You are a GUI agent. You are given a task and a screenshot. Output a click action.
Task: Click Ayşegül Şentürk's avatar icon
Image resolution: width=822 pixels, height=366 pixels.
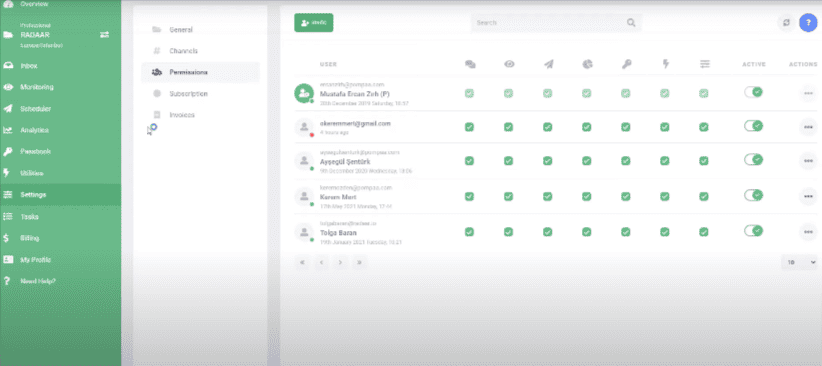click(304, 161)
